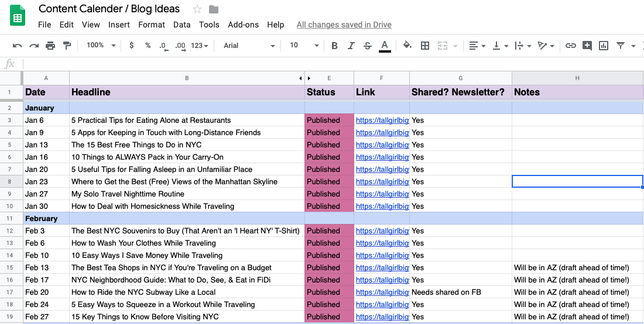The image size is (644, 324).
Task: Click the create filter icon
Action: (620, 46)
